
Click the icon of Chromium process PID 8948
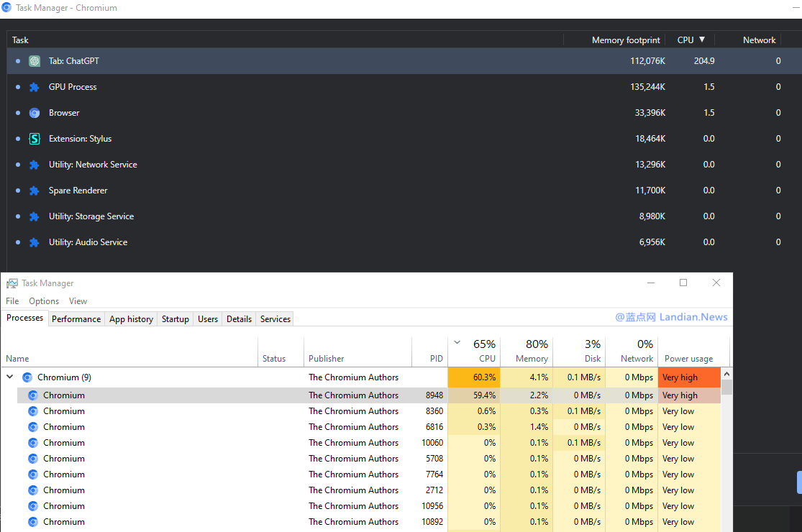[33, 395]
